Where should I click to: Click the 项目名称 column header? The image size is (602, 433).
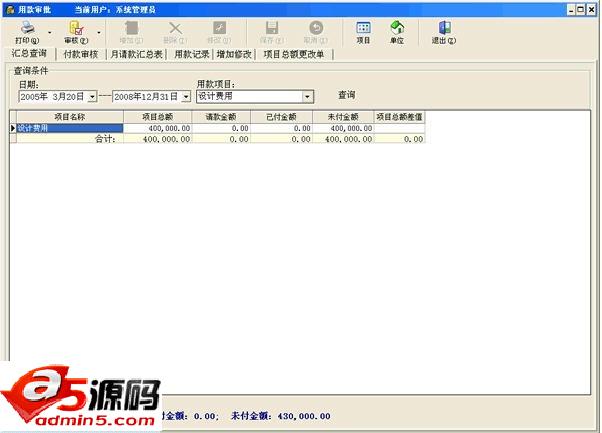(x=70, y=117)
